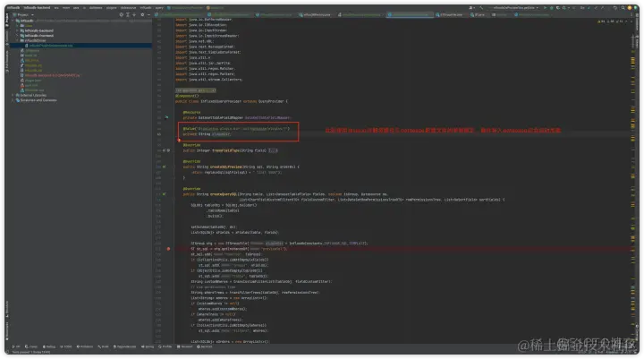Screen dimensions: 644x359
Task: Expand External Libraries in the project tree
Action: pos(13,95)
